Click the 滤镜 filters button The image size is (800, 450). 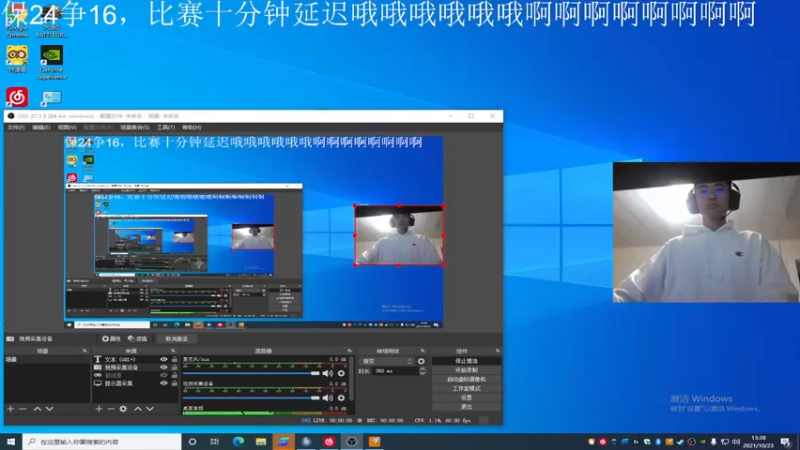137,339
